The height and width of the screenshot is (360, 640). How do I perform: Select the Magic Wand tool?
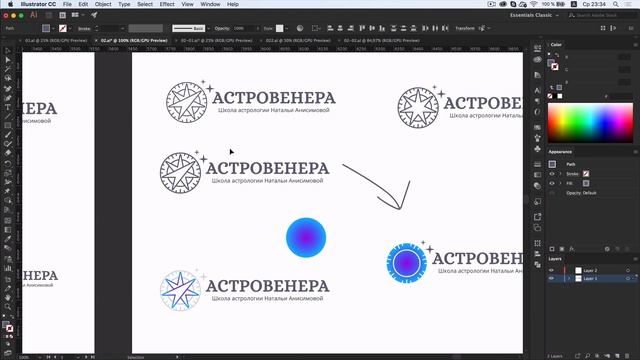click(x=8, y=69)
